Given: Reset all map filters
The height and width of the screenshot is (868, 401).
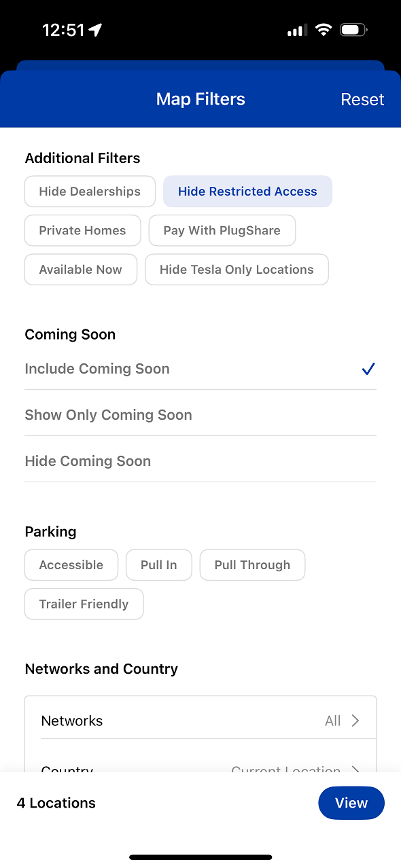Looking at the screenshot, I should click(362, 99).
